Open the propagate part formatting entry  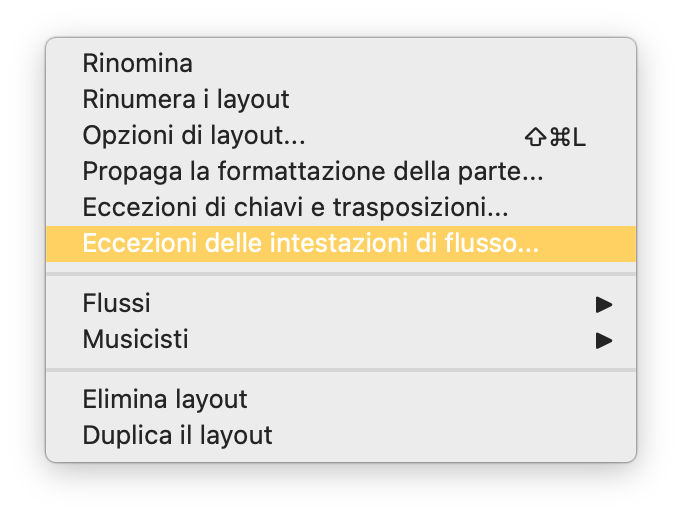pos(313,171)
